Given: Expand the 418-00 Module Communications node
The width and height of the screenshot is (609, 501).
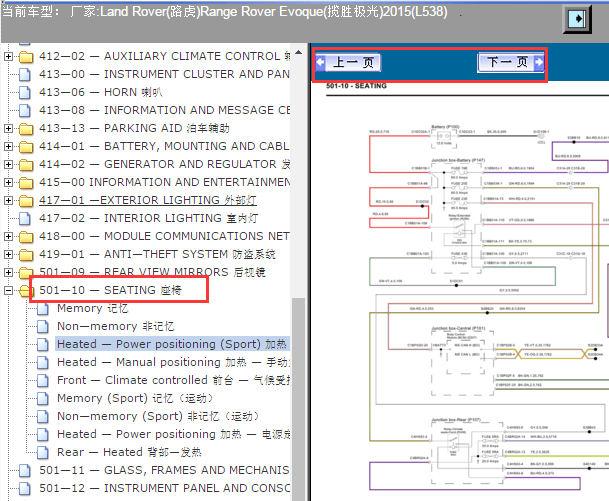Looking at the screenshot, I should point(8,236).
